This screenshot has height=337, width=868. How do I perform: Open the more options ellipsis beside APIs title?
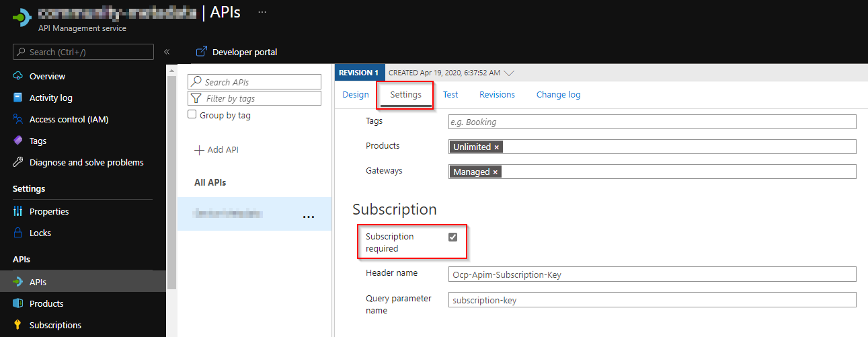point(262,13)
